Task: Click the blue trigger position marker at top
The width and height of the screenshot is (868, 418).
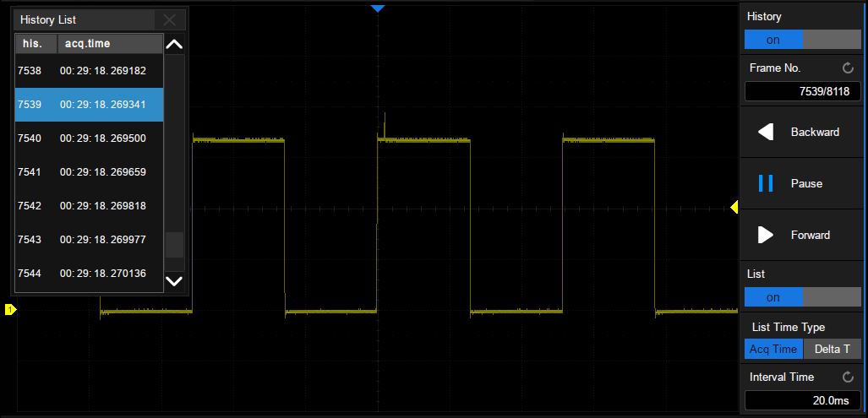Action: coord(378,8)
